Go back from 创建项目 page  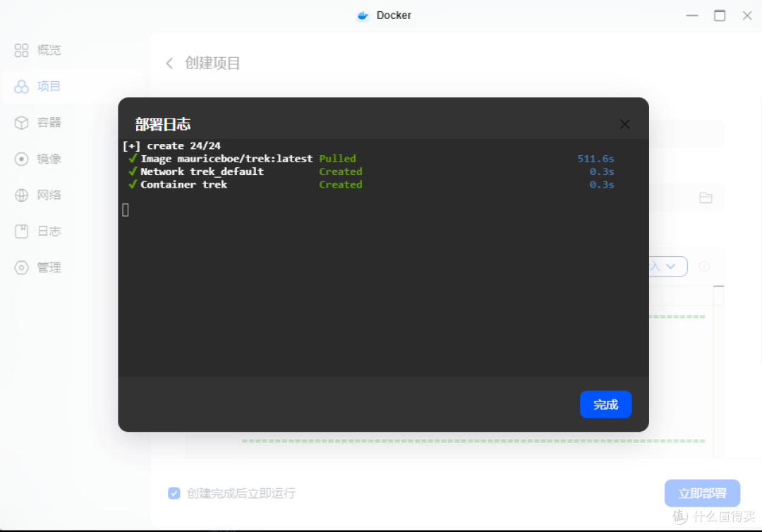point(169,64)
